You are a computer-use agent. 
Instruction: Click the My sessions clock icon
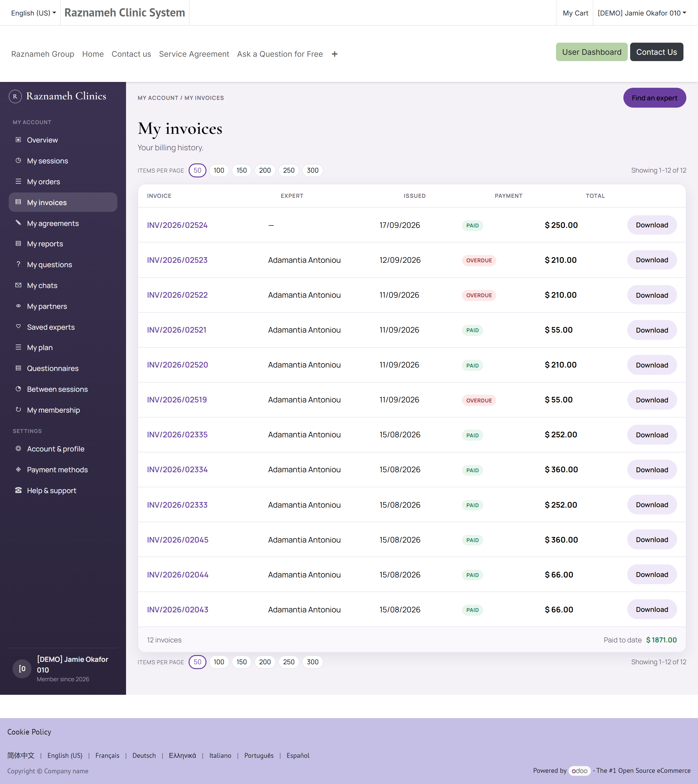pyautogui.click(x=18, y=160)
